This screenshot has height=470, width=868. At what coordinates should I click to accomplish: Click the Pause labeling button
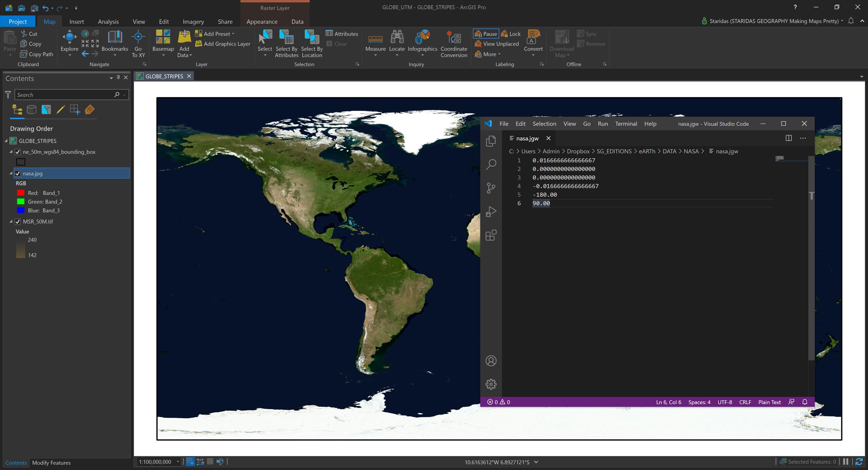pyautogui.click(x=486, y=34)
